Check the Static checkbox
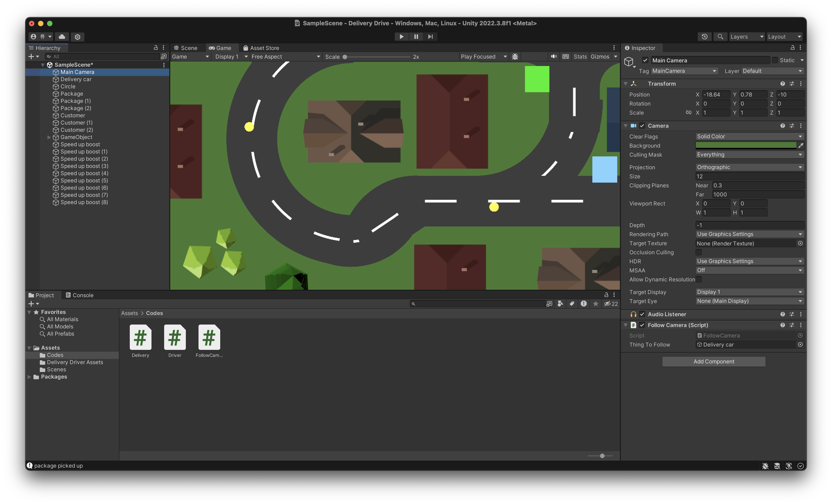 click(775, 60)
